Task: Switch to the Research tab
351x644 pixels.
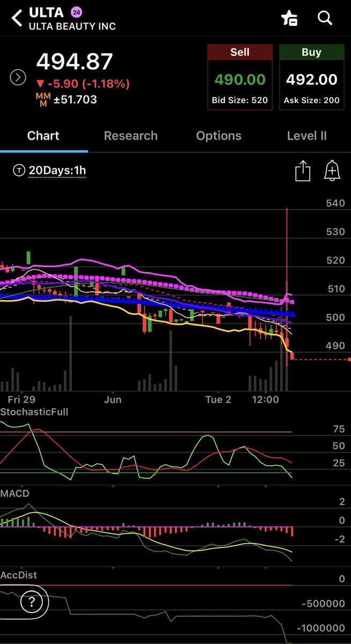Action: click(131, 136)
